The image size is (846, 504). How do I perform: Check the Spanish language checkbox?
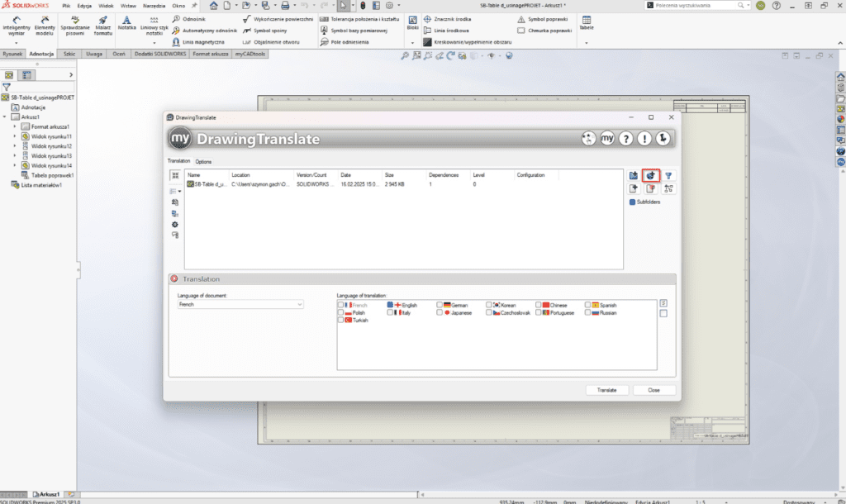tap(587, 305)
